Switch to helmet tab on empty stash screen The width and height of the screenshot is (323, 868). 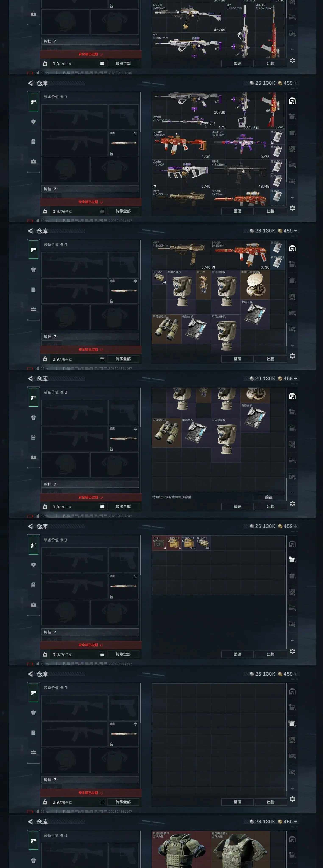(33, 713)
